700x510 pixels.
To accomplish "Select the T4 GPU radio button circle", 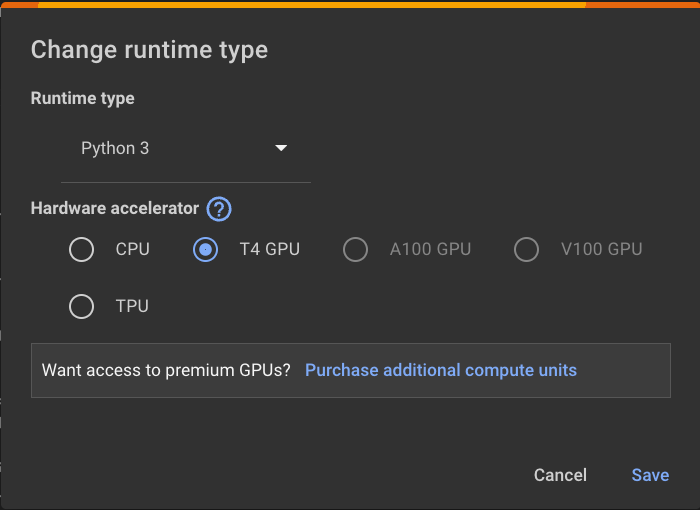I will coord(205,249).
